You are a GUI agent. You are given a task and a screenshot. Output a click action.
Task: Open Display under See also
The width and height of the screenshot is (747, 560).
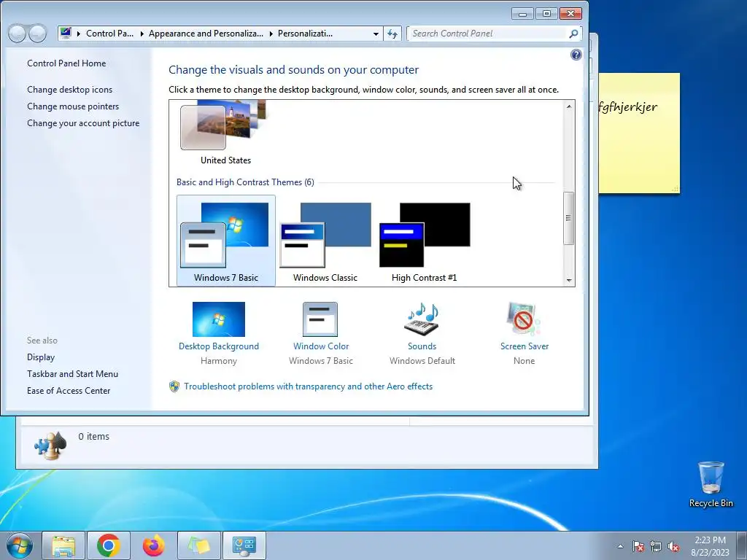(41, 357)
